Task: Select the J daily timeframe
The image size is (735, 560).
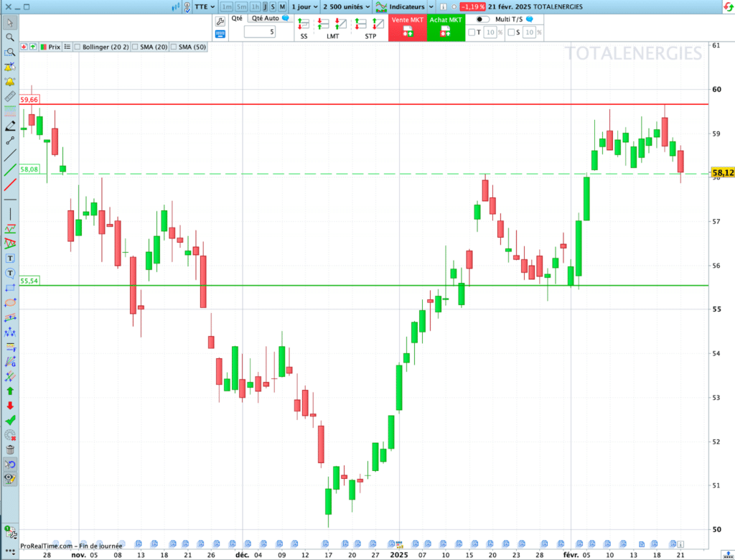Action: tap(265, 6)
